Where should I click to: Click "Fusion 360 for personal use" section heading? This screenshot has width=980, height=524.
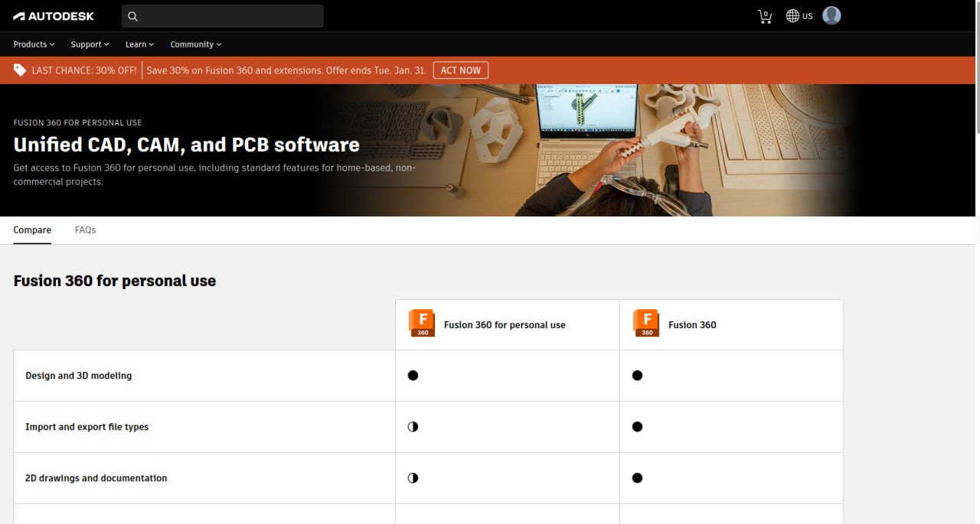click(x=115, y=281)
